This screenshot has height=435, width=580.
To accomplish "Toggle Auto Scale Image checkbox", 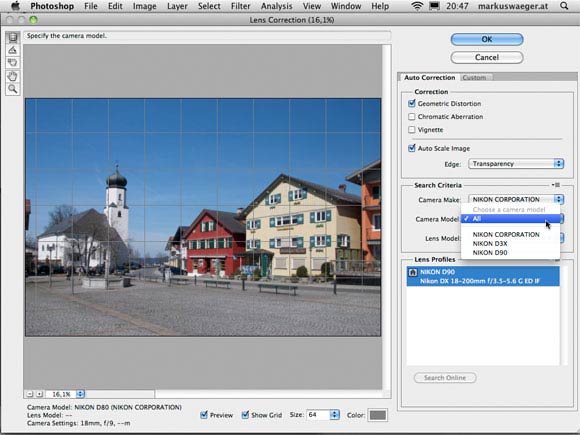I will 412,148.
